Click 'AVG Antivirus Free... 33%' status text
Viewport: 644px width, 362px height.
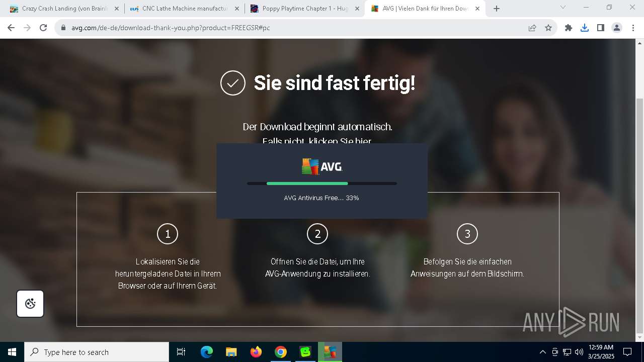[x=321, y=198]
